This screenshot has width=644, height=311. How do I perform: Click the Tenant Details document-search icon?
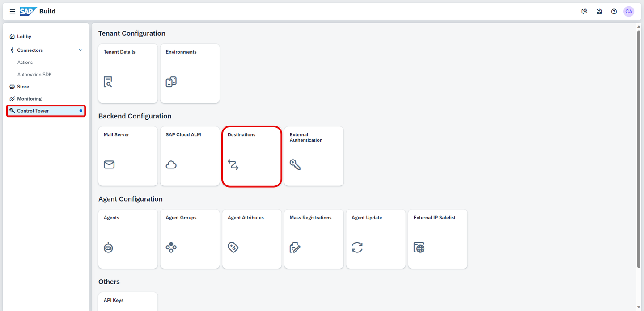click(108, 82)
